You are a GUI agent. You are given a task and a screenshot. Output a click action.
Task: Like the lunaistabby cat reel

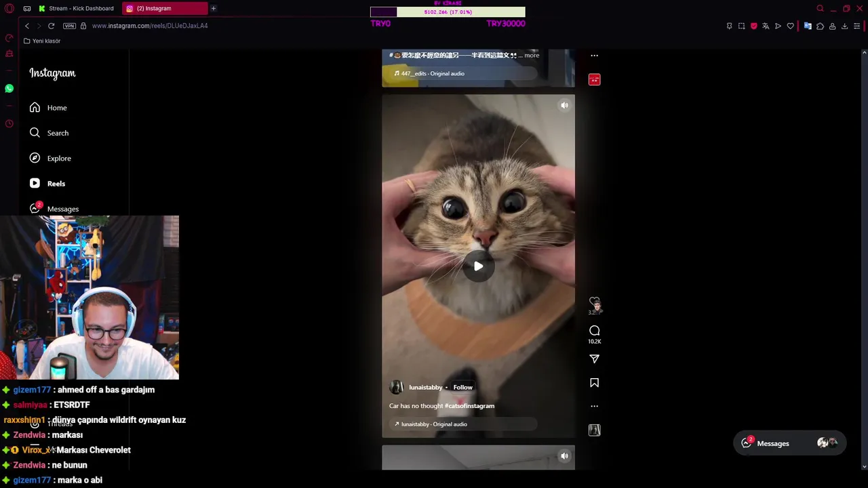pyautogui.click(x=595, y=301)
